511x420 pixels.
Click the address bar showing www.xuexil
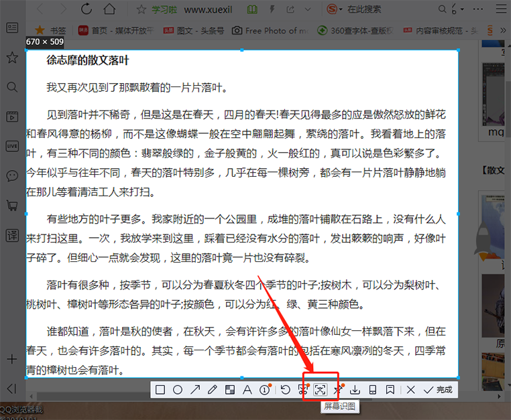point(208,9)
